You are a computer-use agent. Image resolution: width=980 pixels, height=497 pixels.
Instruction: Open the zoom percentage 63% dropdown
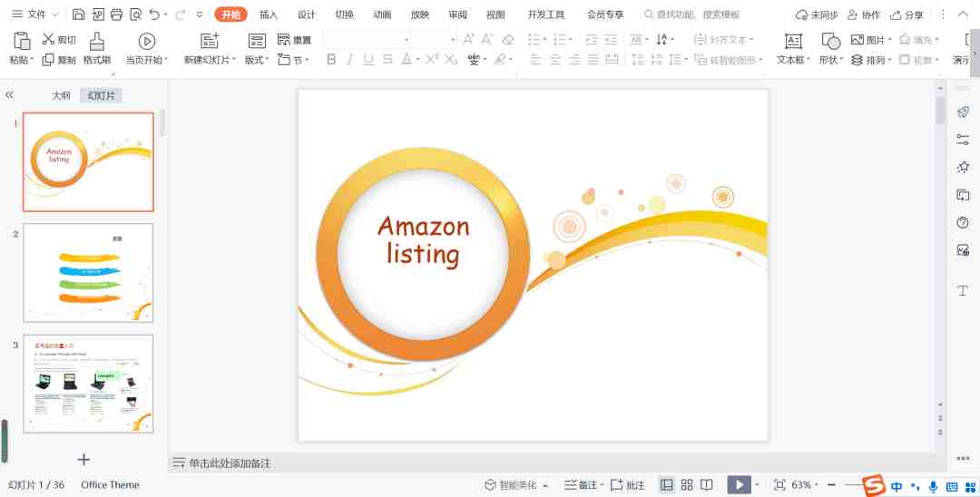[x=805, y=485]
